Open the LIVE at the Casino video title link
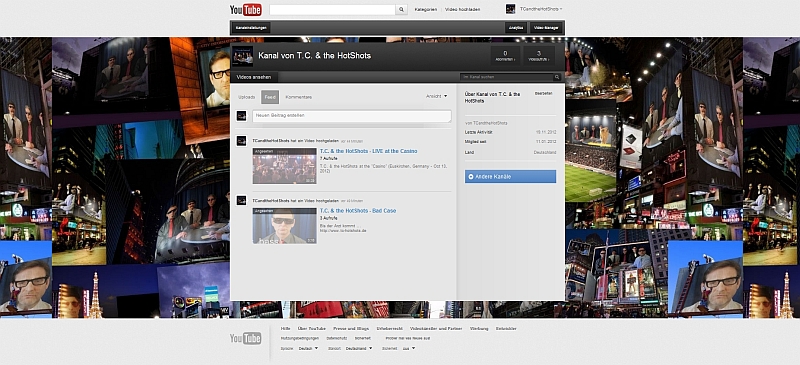Screen dimensions: 800x365 click(x=368, y=151)
